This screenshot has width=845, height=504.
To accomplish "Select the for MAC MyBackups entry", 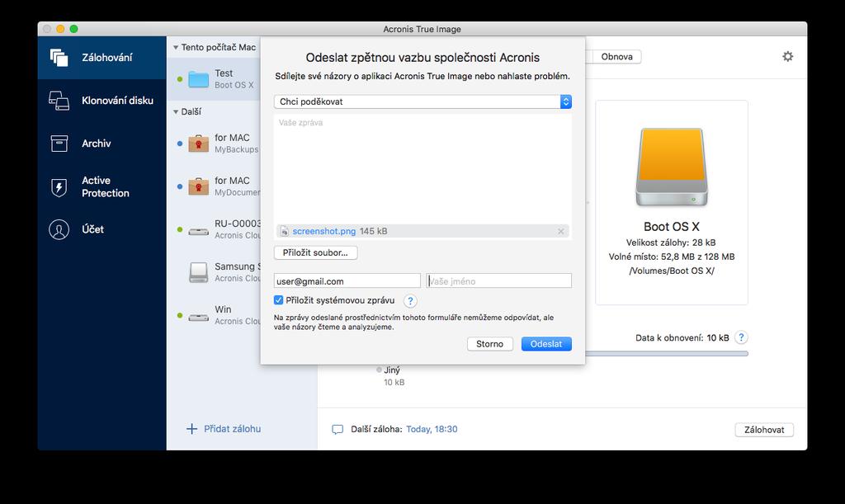I will click(x=214, y=144).
